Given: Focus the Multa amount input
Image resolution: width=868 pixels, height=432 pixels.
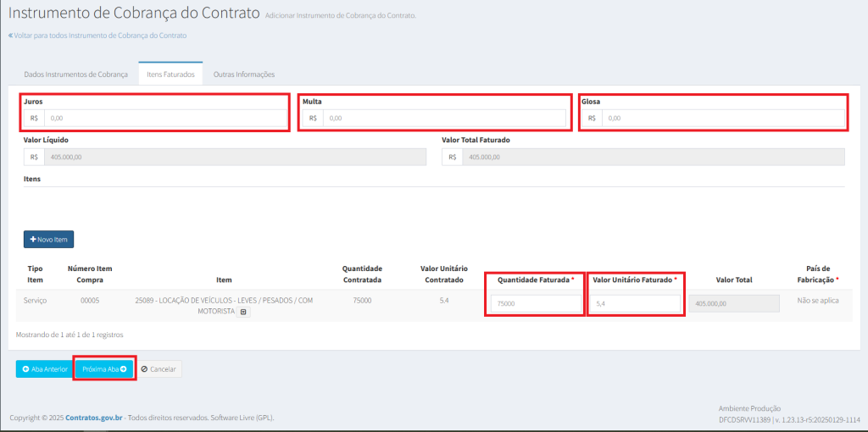Looking at the screenshot, I should [444, 119].
